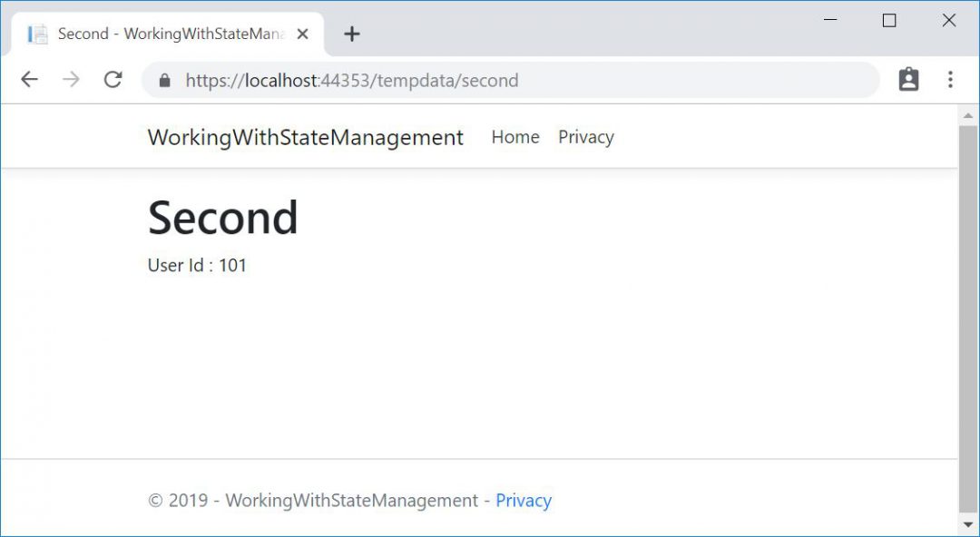Minimize the browser window
The height and width of the screenshot is (537, 980).
[829, 20]
